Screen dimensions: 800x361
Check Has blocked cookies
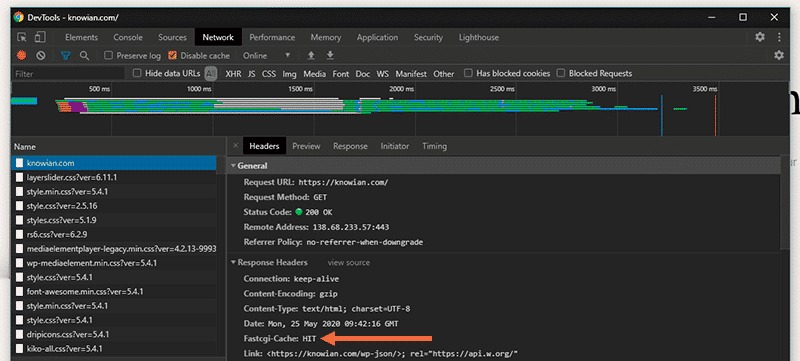coord(468,73)
